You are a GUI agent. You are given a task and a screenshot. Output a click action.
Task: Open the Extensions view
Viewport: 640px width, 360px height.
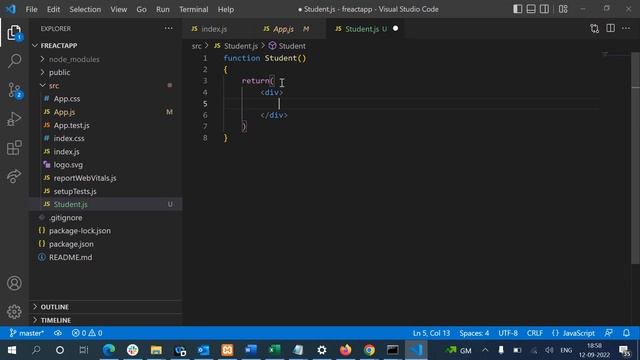[x=14, y=148]
